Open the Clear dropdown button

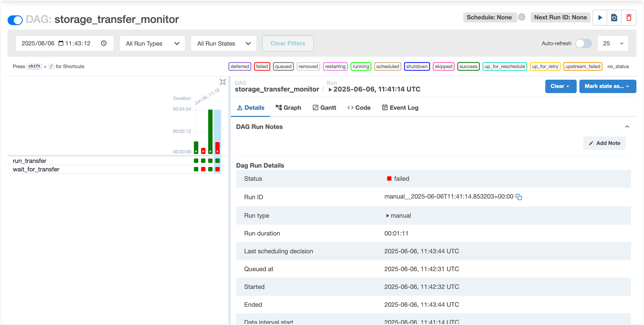tap(561, 86)
